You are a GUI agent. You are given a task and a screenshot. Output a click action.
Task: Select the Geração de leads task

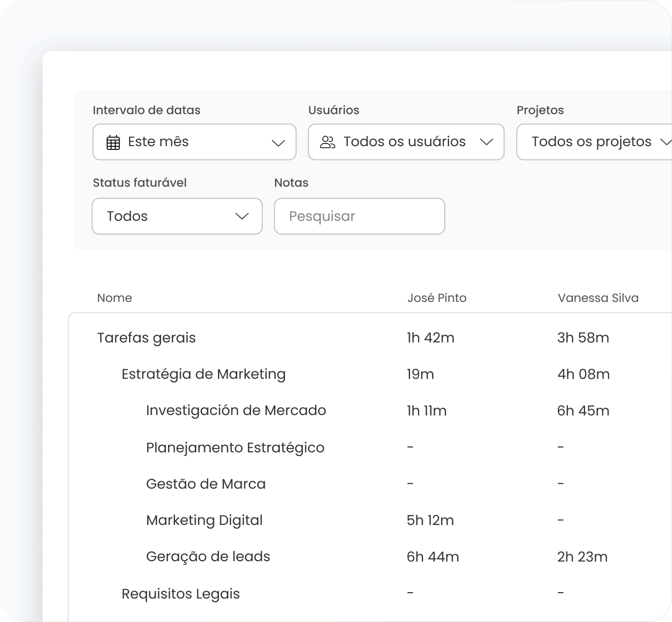tap(208, 556)
